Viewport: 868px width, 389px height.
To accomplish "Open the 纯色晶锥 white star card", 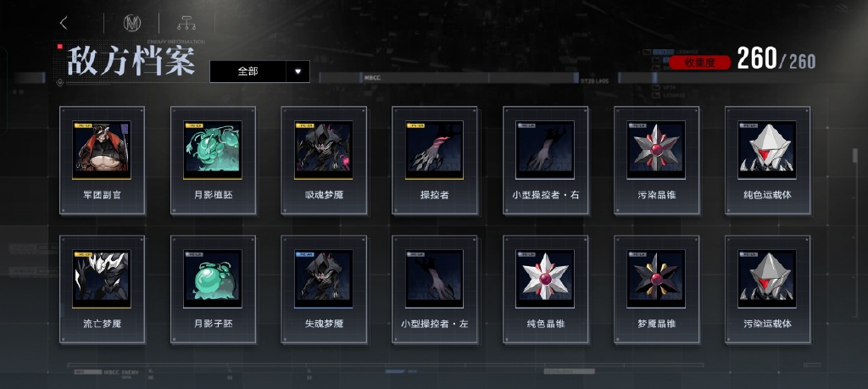I will [x=546, y=289].
